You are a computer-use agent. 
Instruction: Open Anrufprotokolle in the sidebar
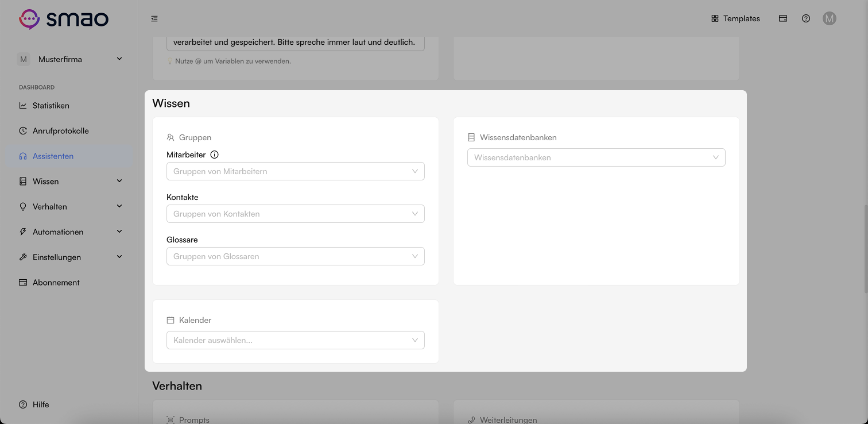pyautogui.click(x=69, y=131)
